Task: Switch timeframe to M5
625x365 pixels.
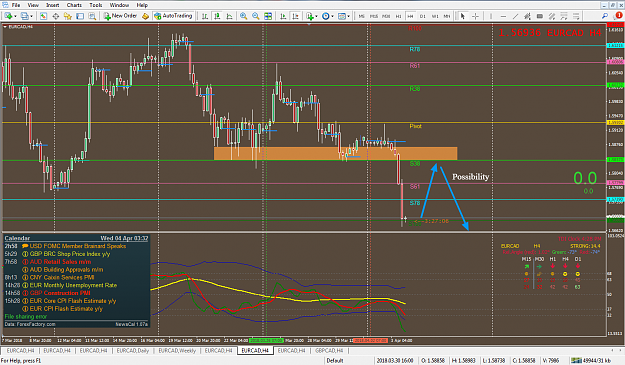Action: click(362, 16)
